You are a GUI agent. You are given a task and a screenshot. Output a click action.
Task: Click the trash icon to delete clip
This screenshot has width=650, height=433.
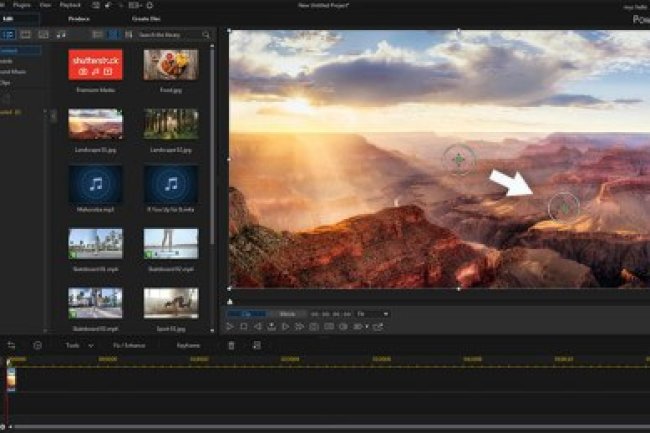(232, 345)
